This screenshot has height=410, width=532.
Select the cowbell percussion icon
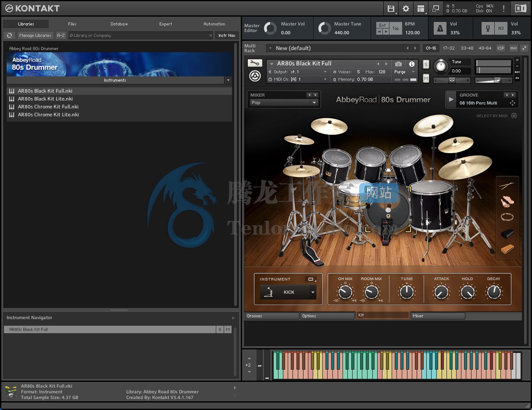pos(507,233)
